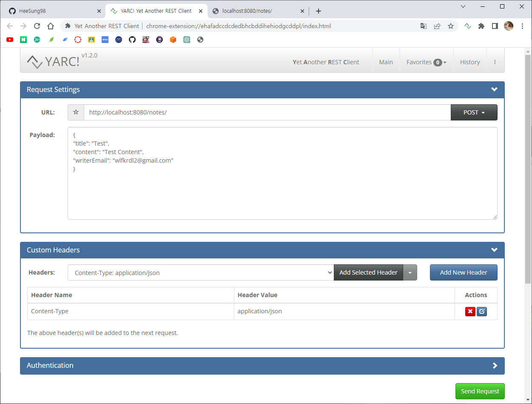Open the green leaf bookmark
Screen dimensions: 532x404
pos(51,40)
